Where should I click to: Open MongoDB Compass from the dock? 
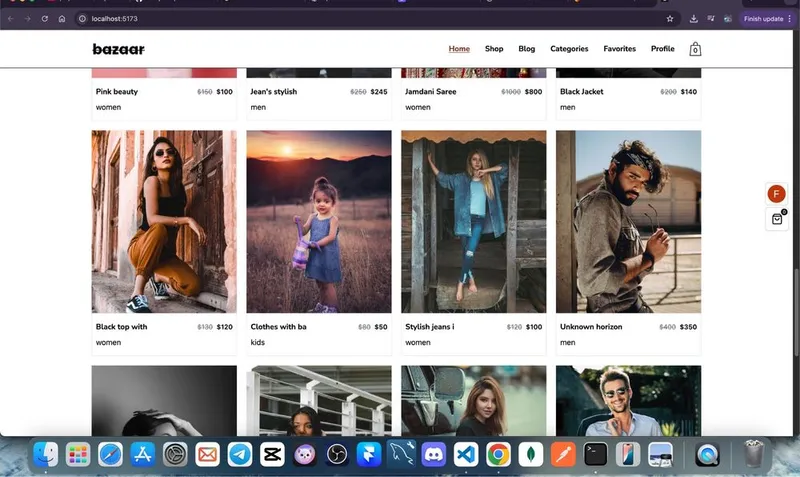(x=531, y=454)
